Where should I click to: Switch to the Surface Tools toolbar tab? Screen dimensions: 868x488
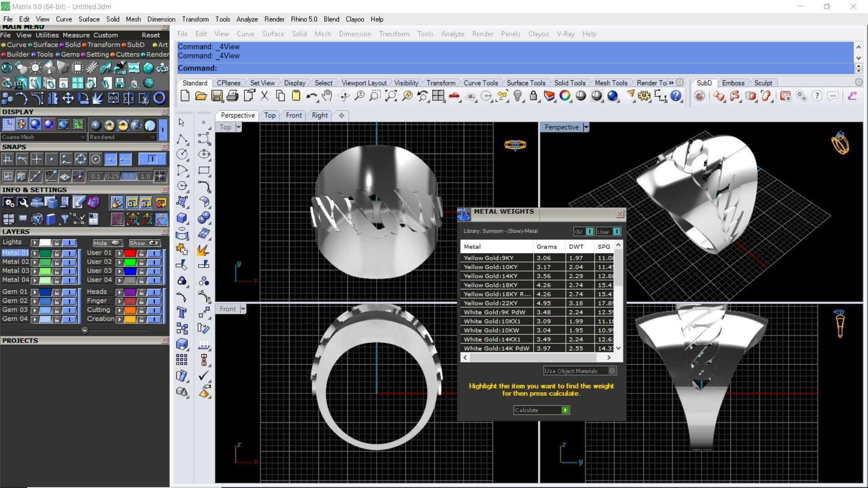526,83
